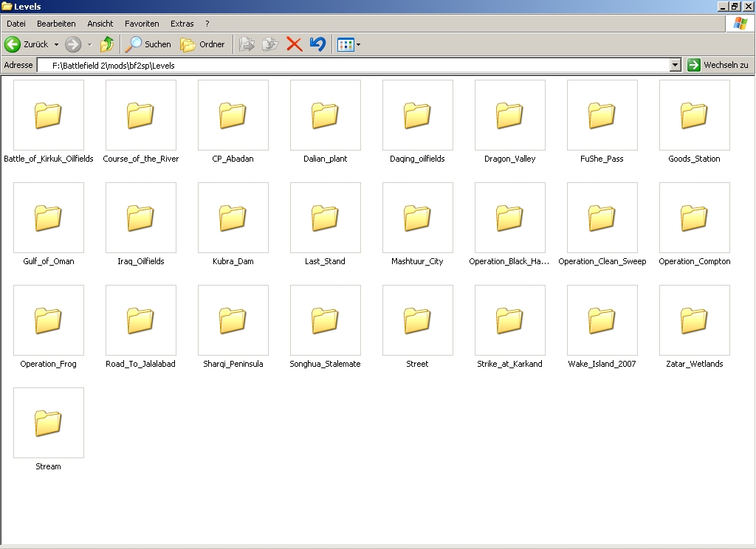Open the Favoriten menu

(142, 24)
